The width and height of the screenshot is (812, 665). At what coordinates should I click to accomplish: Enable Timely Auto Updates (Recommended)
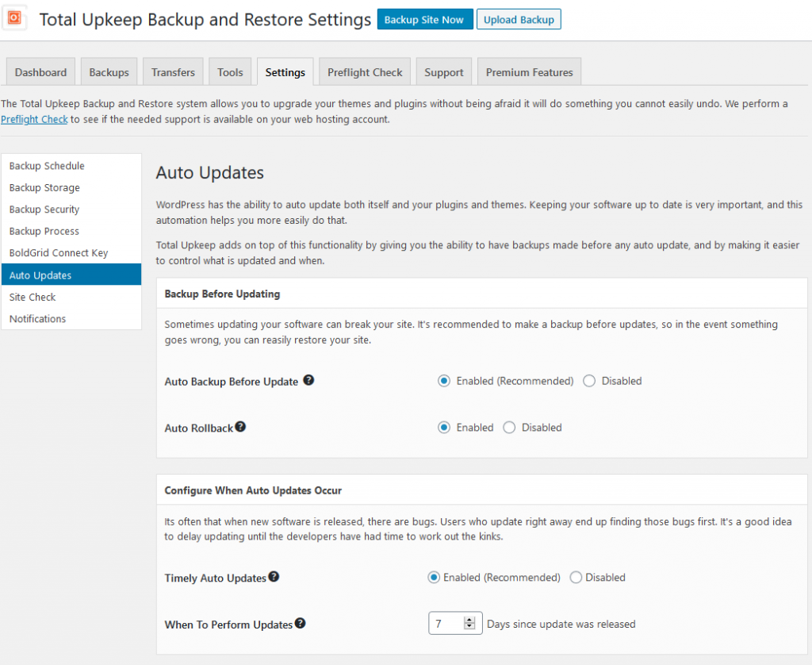[x=434, y=578]
